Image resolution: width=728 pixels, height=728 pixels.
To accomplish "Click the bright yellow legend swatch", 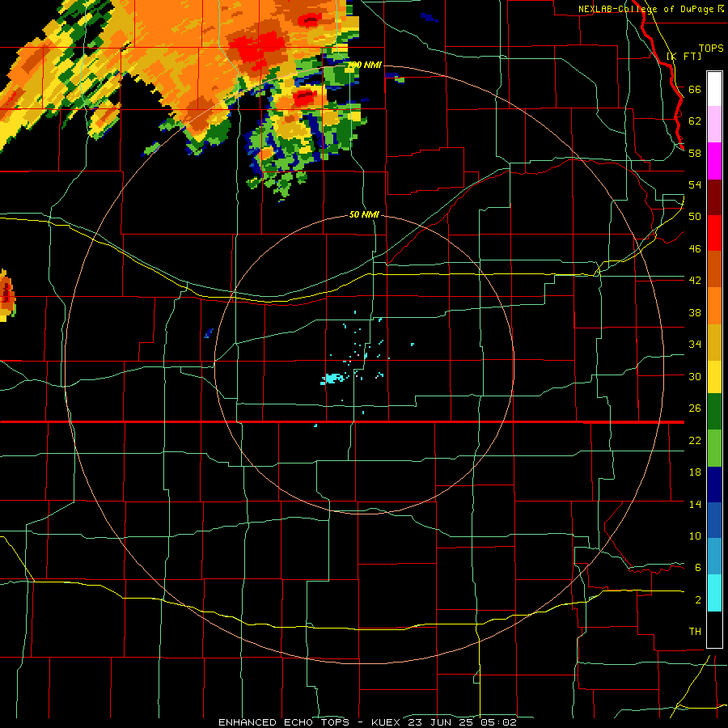I will point(714,376).
